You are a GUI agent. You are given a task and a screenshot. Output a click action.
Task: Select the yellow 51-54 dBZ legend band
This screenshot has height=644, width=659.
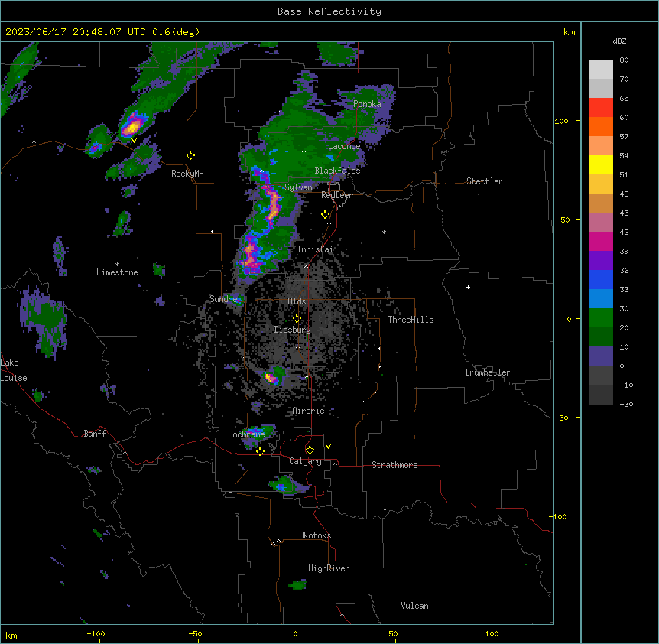[601, 164]
